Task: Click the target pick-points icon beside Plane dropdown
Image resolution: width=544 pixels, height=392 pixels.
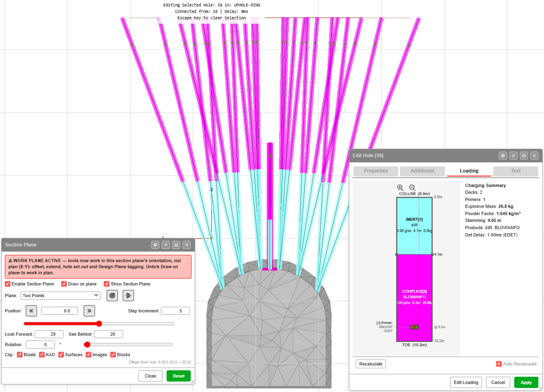Action: [112, 295]
